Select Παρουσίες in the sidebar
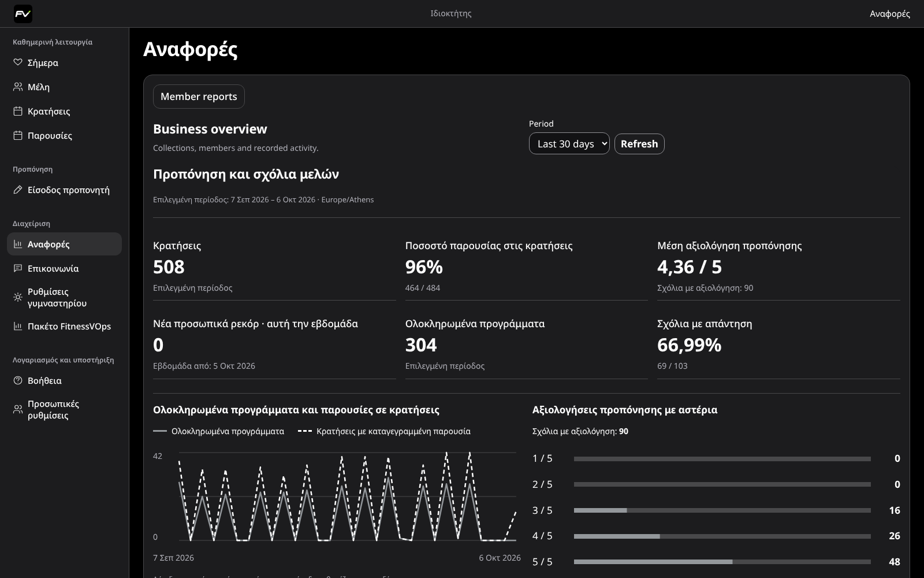 64,135
